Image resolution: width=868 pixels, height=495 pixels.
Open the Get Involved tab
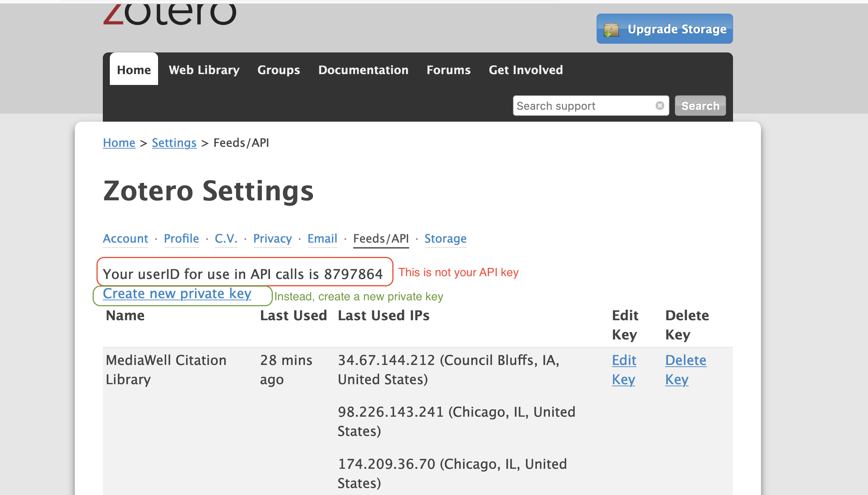[526, 70]
